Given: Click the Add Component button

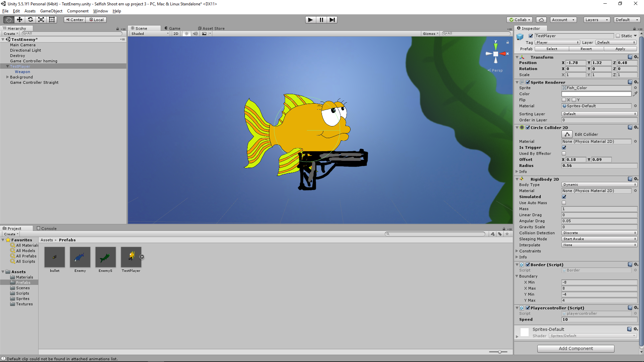Looking at the screenshot, I should pos(576,349).
